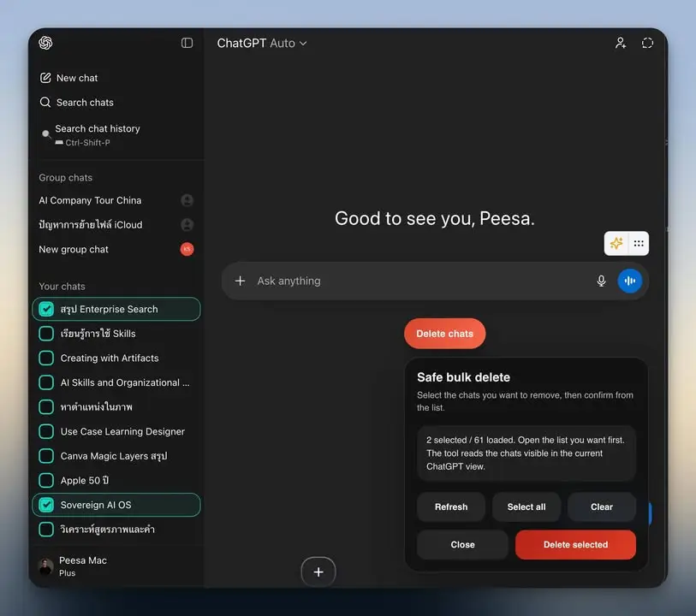Click the orange Delete chats button
This screenshot has height=616, width=696.
tap(445, 334)
